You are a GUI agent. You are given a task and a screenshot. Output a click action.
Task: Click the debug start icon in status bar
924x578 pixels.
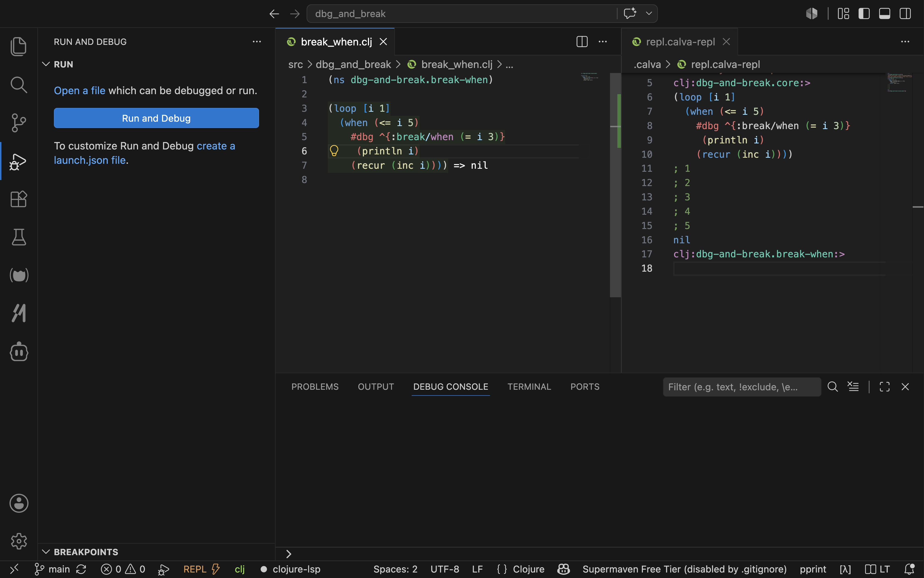click(163, 569)
